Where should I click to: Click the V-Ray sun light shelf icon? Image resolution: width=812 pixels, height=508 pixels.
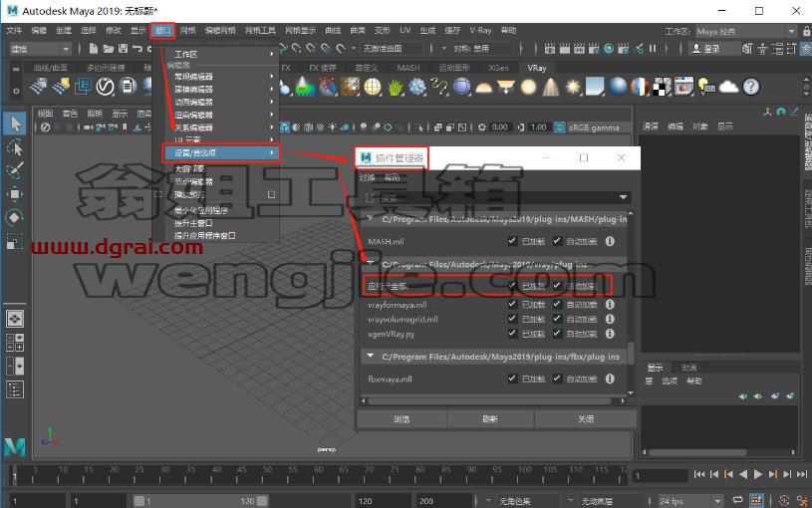click(x=573, y=87)
